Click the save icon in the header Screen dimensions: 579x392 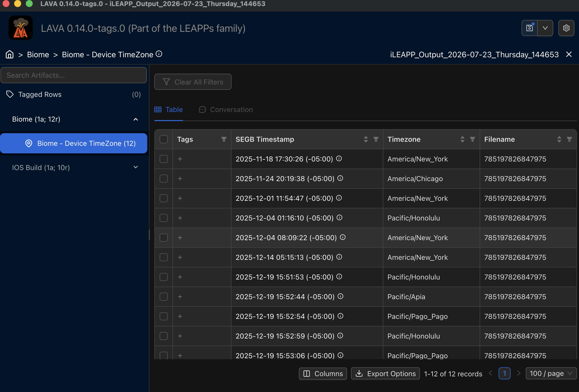pyautogui.click(x=529, y=28)
